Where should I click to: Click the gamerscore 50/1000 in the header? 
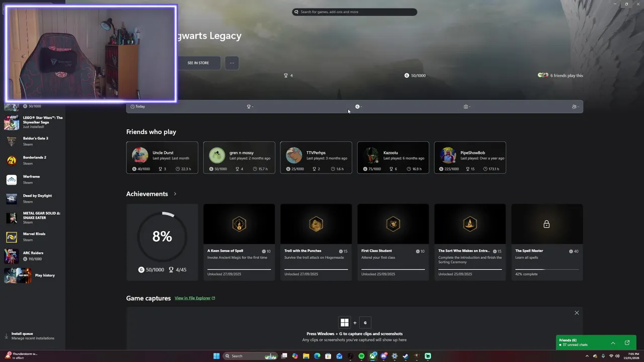[415, 75]
